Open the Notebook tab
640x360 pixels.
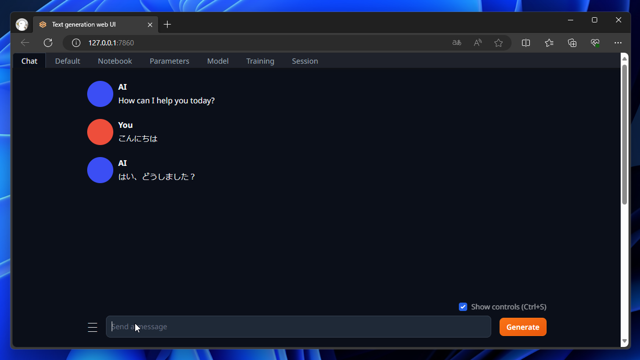point(115,61)
